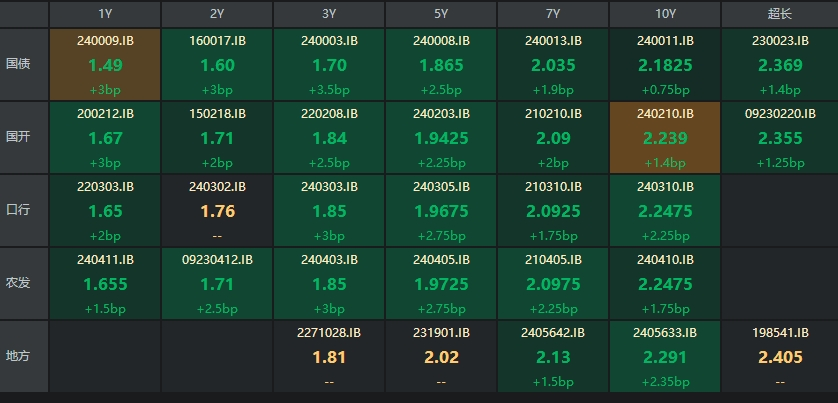Click yield 2.405 in 地方 超长
Image resolution: width=838 pixels, height=403 pixels.
[780, 357]
